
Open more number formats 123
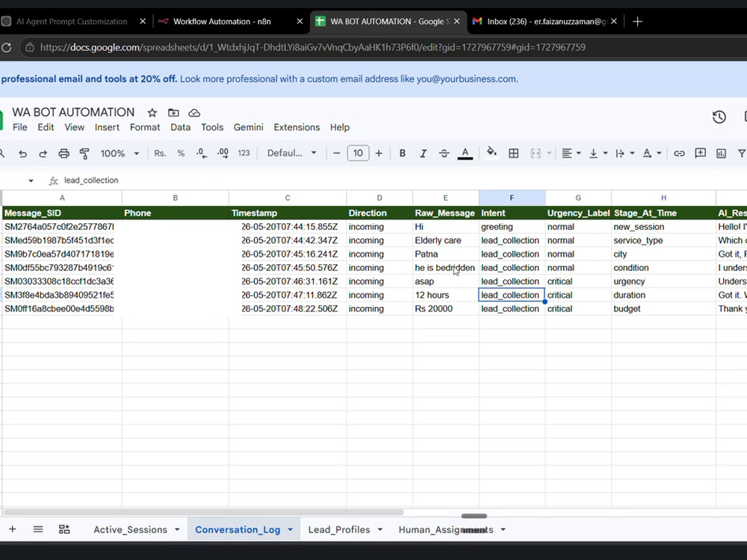point(244,153)
